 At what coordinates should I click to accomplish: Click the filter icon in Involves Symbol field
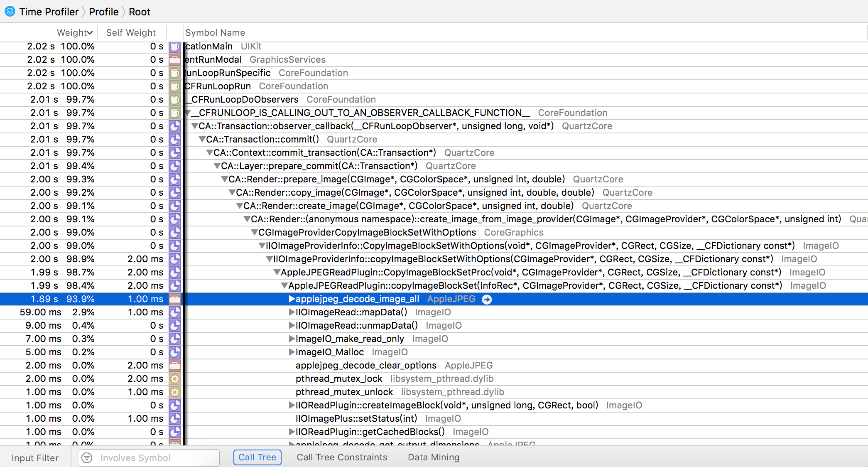coord(87,458)
